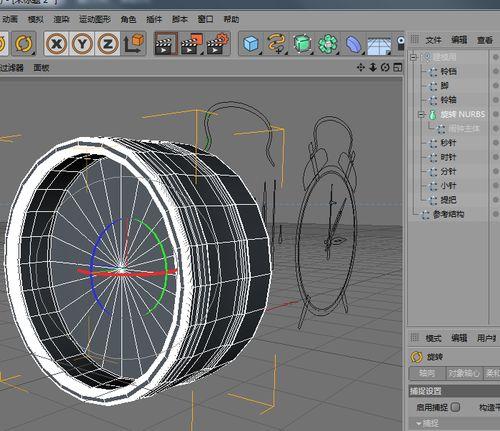500x431 pixels.
Task: Collapse the top-level object tree node
Action: [414, 57]
